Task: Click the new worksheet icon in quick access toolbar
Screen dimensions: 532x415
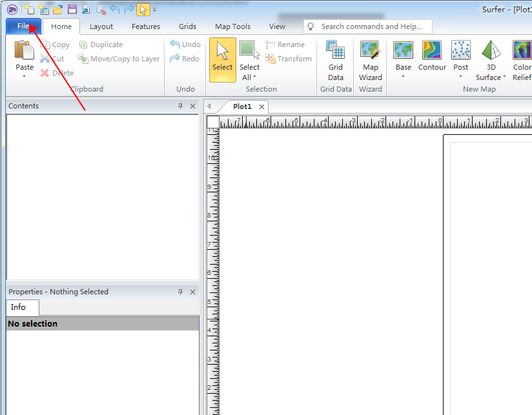Action: pos(44,9)
